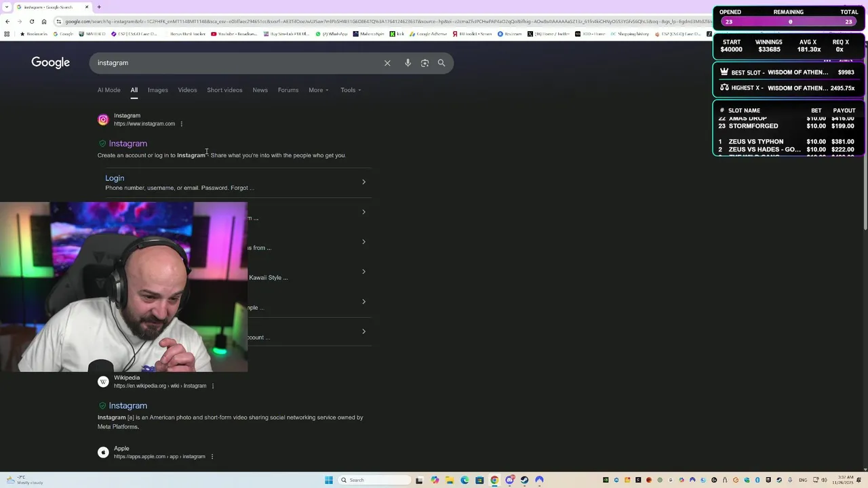Switch to Videos tab
The width and height of the screenshot is (868, 488).
click(187, 90)
